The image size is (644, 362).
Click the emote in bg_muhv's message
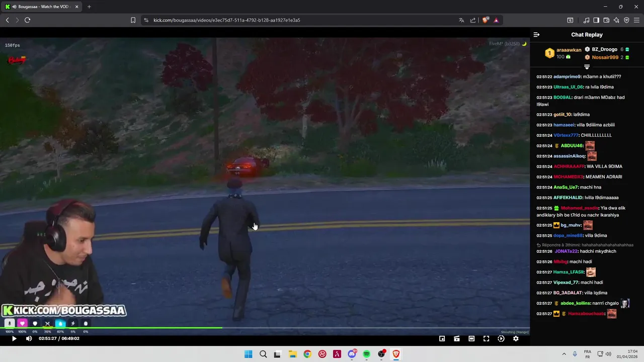(588, 225)
